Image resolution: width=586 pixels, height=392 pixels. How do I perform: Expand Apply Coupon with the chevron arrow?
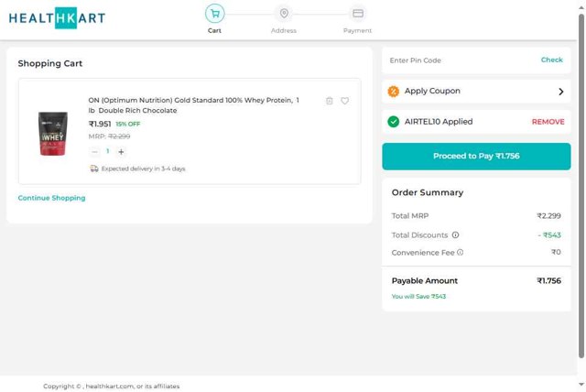coord(560,92)
